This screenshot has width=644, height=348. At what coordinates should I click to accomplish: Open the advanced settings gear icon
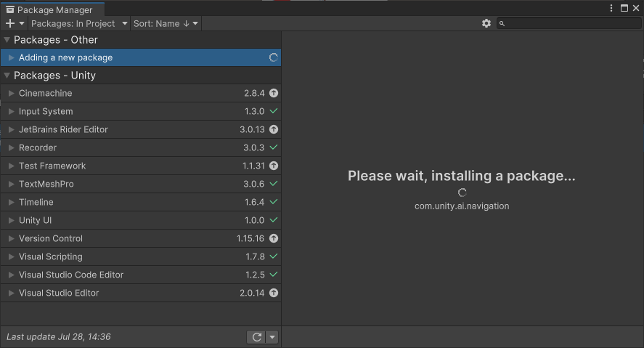click(486, 23)
